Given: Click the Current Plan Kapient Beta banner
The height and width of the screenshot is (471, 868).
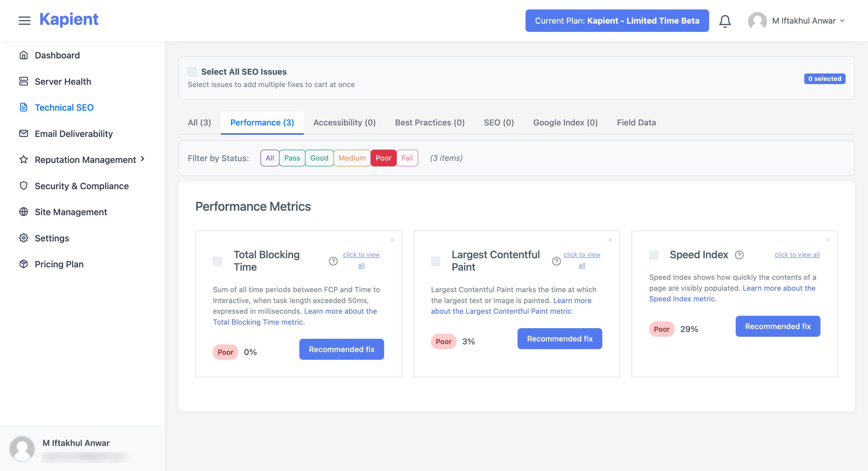Looking at the screenshot, I should click(x=617, y=21).
